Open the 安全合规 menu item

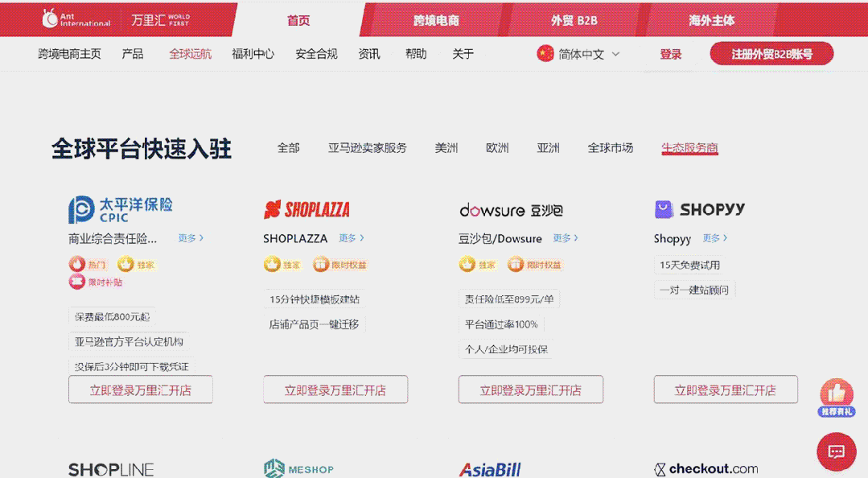pos(316,54)
